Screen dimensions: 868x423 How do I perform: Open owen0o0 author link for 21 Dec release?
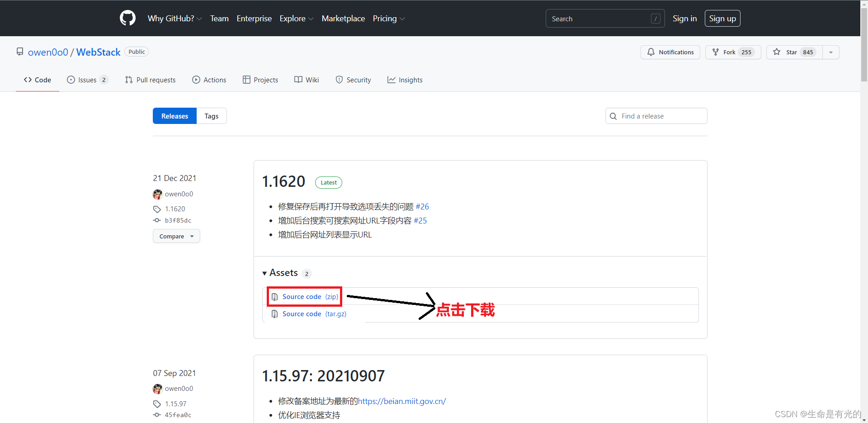[x=179, y=194]
